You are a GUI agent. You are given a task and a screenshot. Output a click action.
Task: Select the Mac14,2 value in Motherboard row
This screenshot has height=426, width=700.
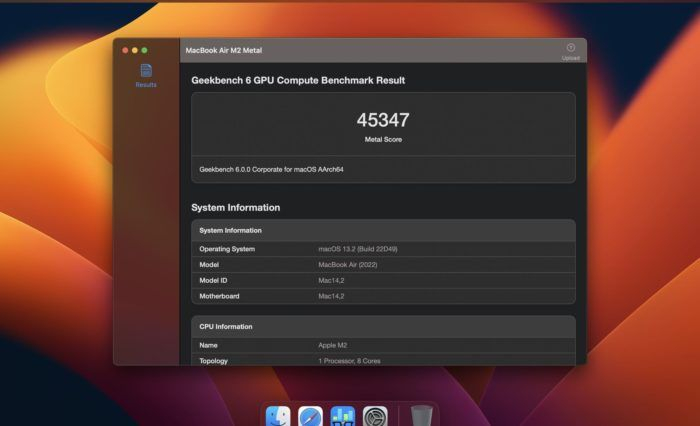pyautogui.click(x=331, y=296)
